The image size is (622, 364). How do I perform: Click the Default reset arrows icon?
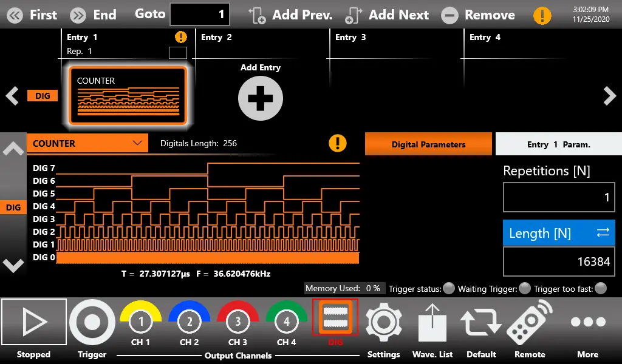(x=480, y=322)
